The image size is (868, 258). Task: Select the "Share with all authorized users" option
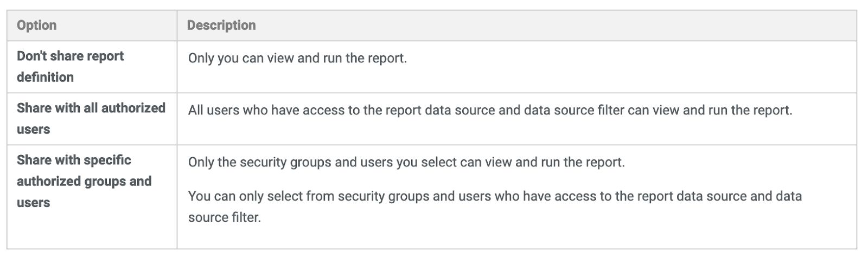tap(91, 118)
